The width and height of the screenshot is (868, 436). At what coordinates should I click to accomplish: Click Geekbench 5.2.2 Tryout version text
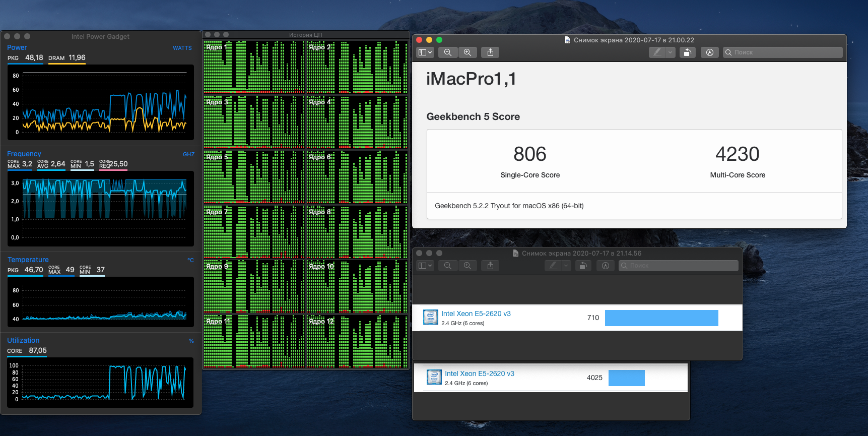(x=509, y=206)
